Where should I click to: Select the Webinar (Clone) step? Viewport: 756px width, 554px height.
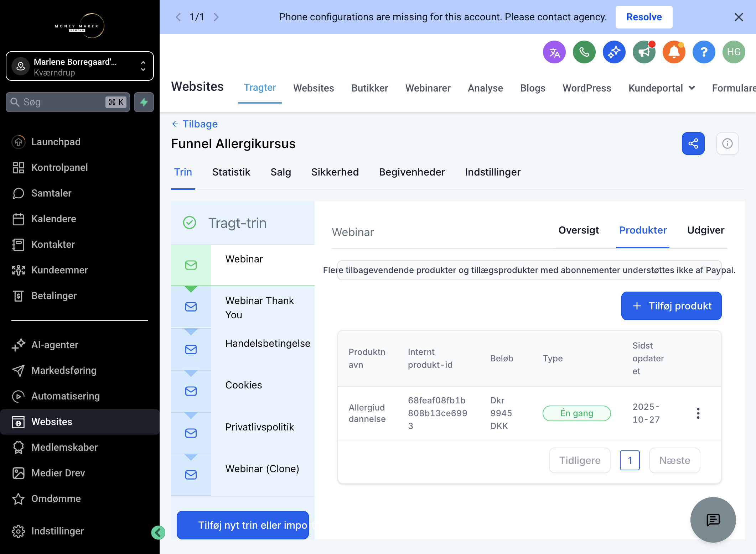[243, 475]
